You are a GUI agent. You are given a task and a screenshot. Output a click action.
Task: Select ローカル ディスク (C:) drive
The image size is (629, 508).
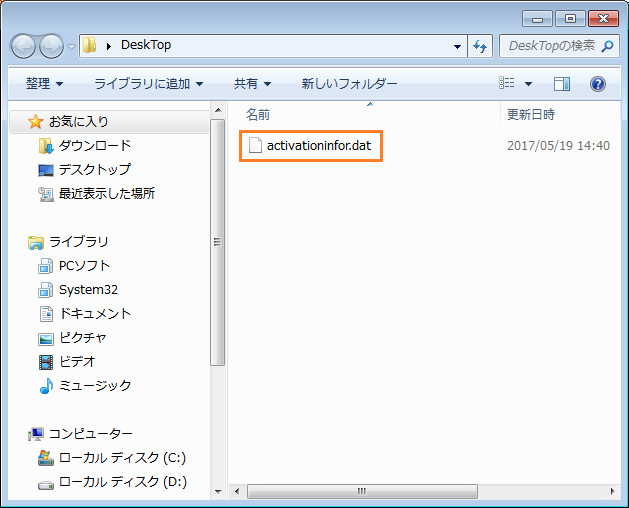[x=122, y=458]
